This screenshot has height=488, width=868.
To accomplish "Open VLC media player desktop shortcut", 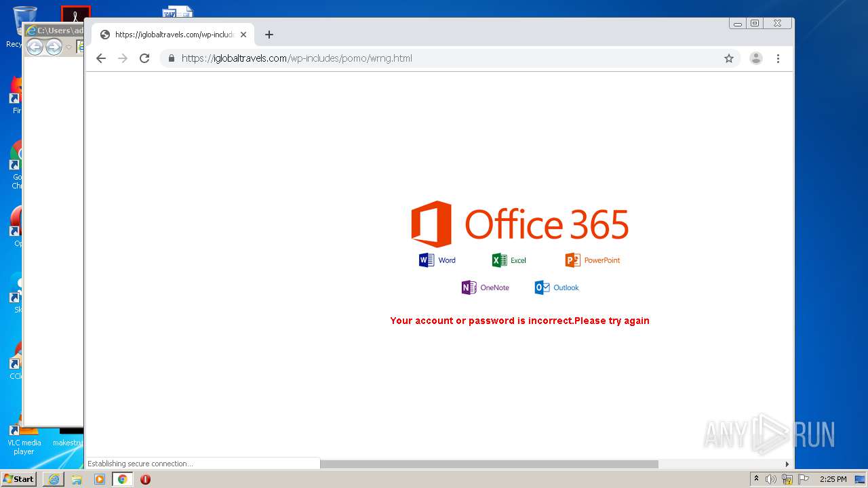I will coord(24,437).
